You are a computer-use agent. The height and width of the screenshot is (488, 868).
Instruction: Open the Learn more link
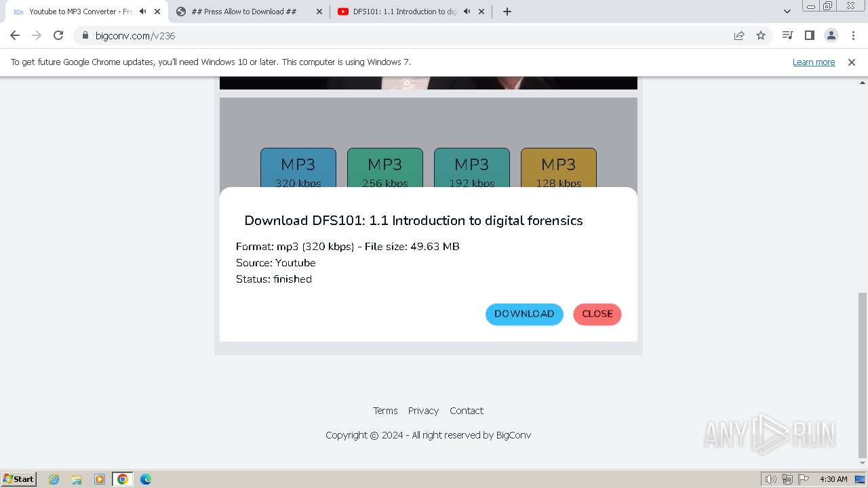[x=814, y=62]
